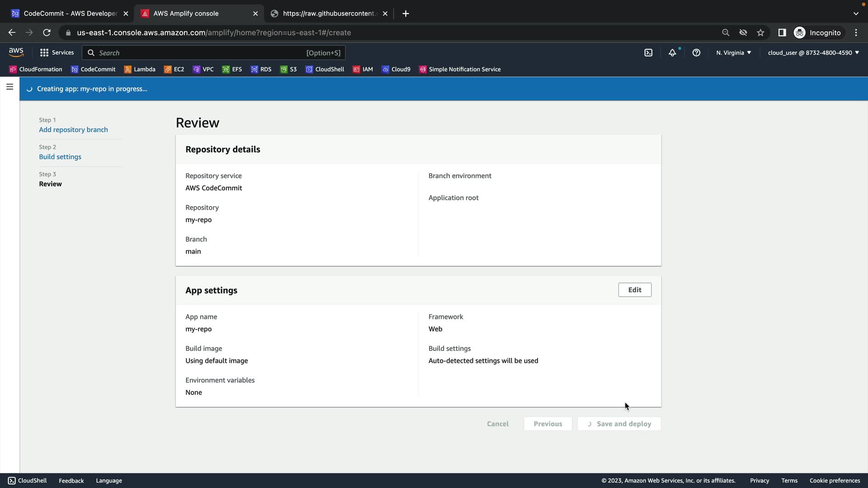Image resolution: width=868 pixels, height=488 pixels.
Task: Click the help question mark icon
Action: (696, 53)
